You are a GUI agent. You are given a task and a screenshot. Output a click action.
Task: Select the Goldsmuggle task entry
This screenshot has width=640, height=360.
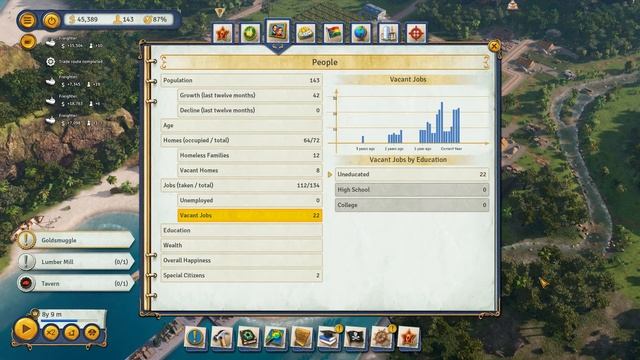(x=76, y=240)
